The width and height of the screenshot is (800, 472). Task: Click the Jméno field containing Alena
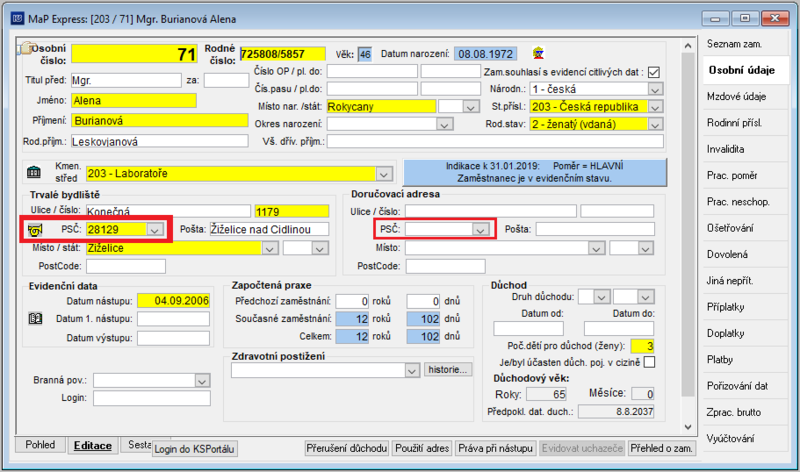[x=134, y=101]
